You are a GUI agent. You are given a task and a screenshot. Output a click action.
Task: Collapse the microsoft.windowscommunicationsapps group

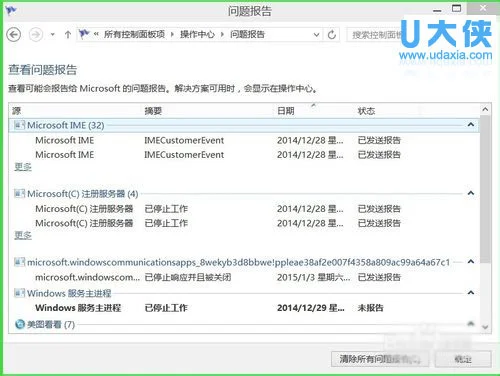click(471, 262)
